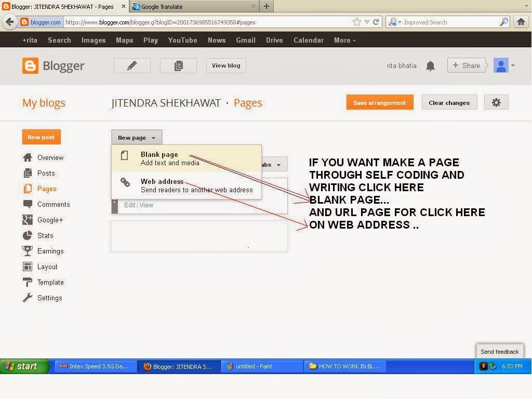Viewport: 532px width, 399px height.
Task: Open the My blogs link
Action: click(44, 102)
